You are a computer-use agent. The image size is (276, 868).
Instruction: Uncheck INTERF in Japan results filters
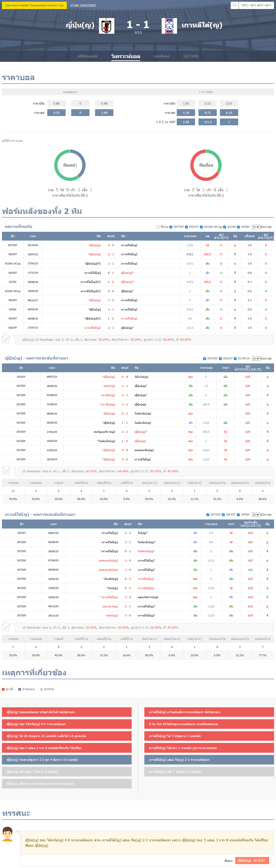[x=205, y=359]
